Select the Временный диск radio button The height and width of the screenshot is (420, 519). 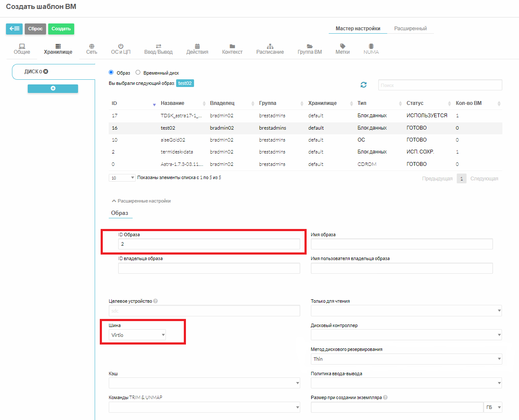pos(138,72)
